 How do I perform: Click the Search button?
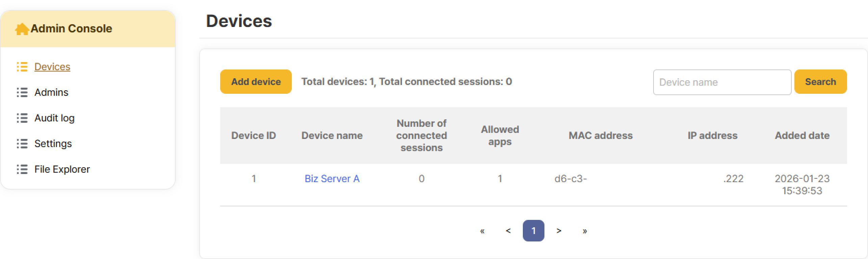coord(820,82)
